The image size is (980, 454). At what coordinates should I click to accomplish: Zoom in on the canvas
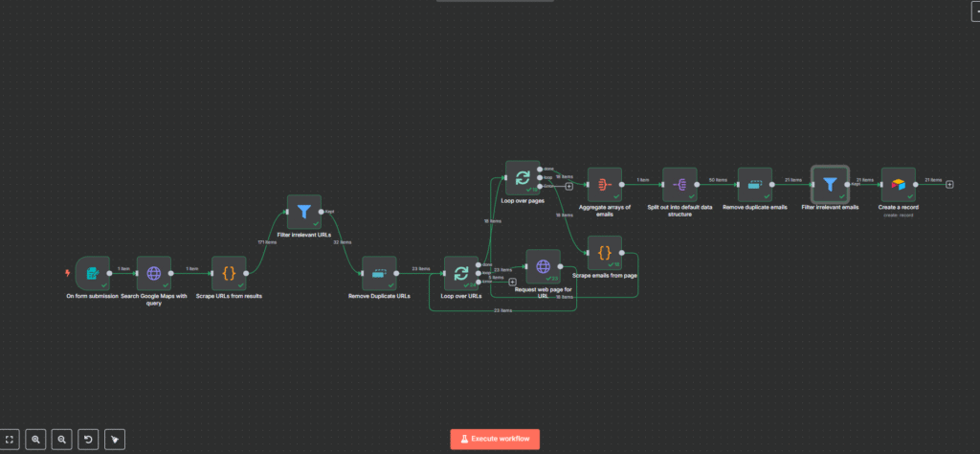click(x=35, y=439)
